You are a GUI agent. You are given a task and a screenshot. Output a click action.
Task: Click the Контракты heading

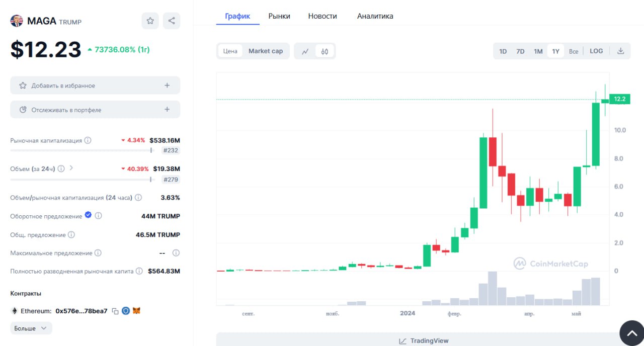pos(26,293)
